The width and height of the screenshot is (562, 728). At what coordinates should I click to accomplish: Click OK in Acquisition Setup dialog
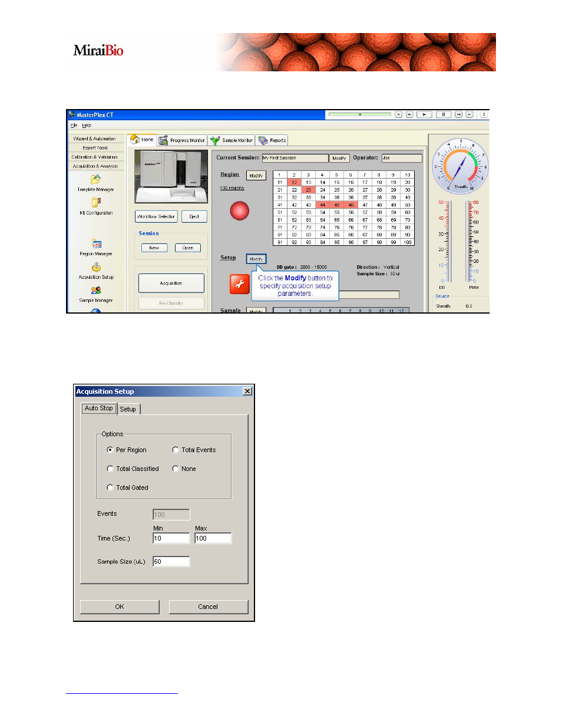tap(120, 607)
